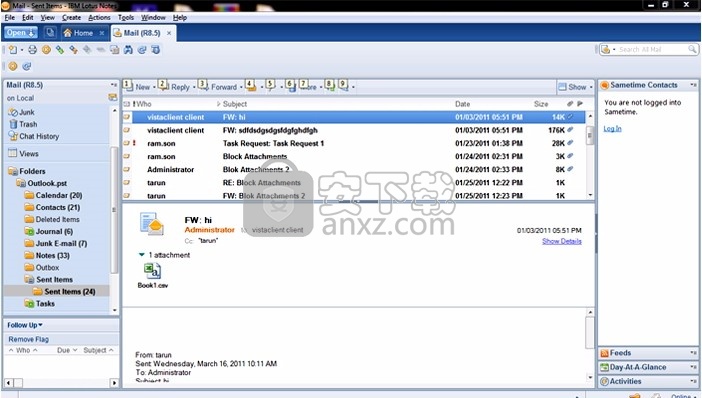Image resolution: width=702 pixels, height=398 pixels.
Task: Click the attachment paperclip column header icon
Action: pos(570,104)
